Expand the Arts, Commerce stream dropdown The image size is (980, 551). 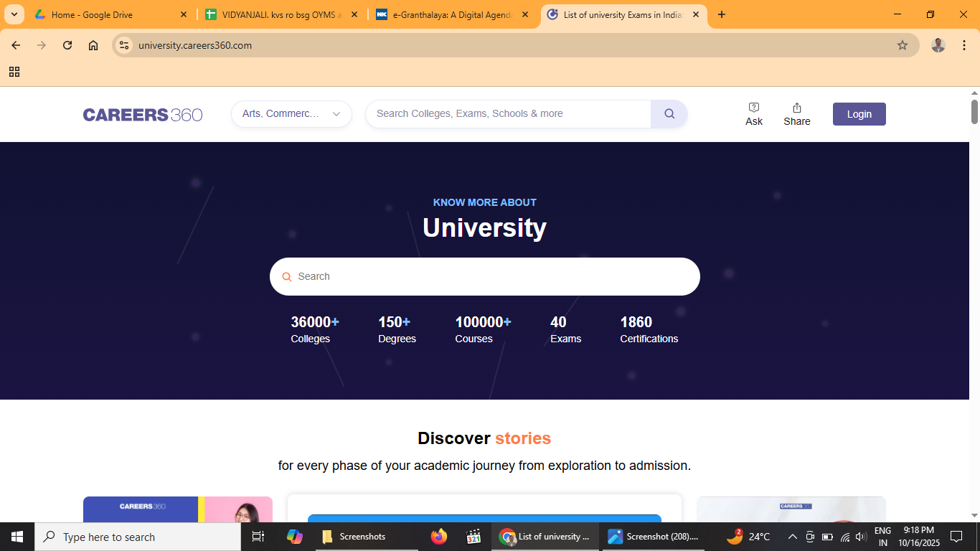(291, 114)
